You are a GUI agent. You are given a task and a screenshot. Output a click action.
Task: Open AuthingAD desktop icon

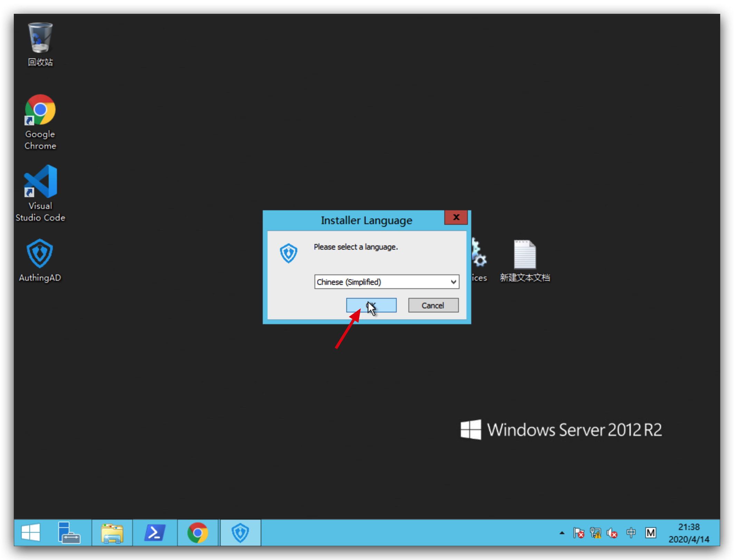coord(40,254)
